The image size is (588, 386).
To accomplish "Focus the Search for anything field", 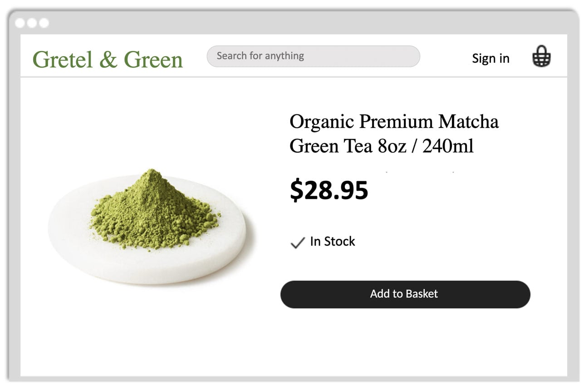I will [x=313, y=56].
